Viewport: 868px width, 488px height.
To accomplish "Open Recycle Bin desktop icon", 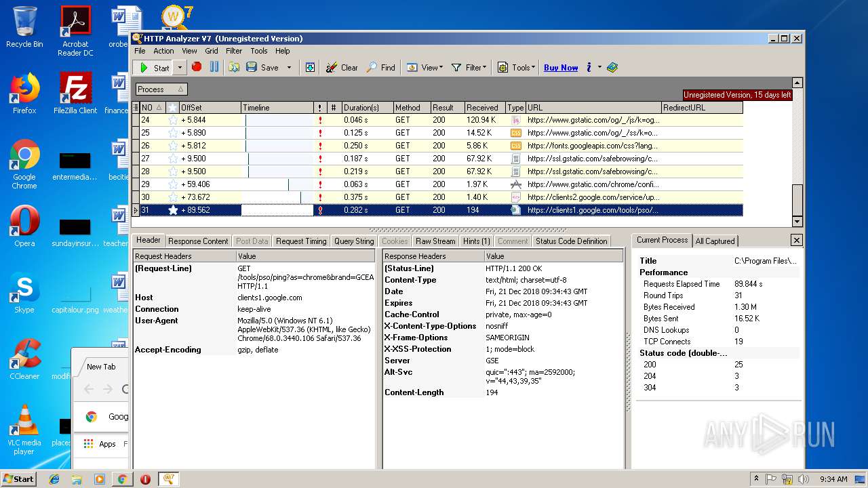I will point(24,27).
